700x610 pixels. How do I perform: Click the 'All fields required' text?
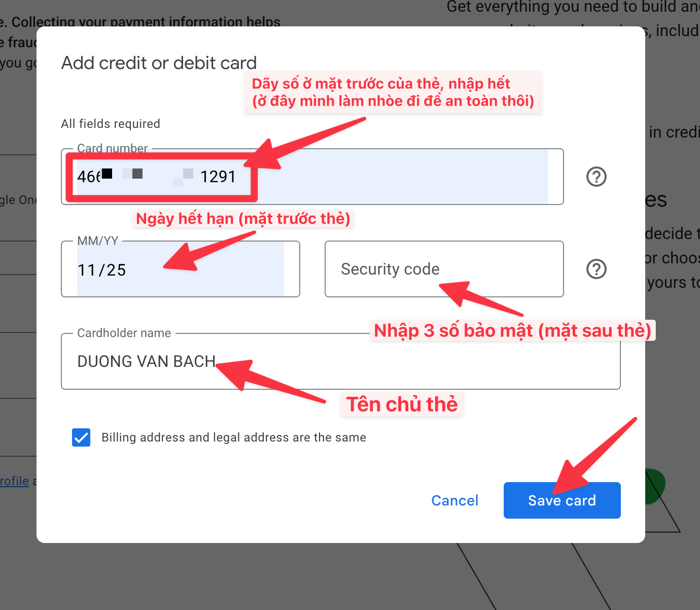click(x=111, y=124)
